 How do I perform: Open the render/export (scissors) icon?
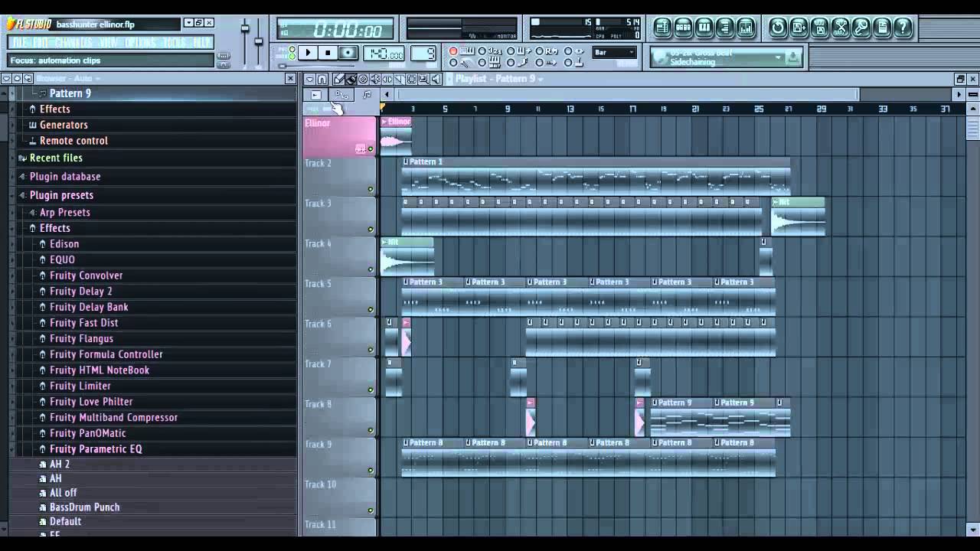(841, 28)
